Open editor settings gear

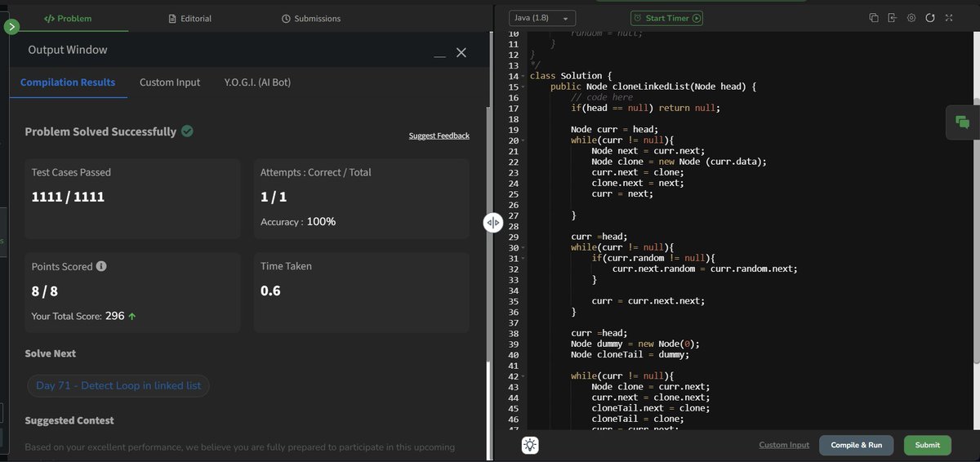point(911,18)
